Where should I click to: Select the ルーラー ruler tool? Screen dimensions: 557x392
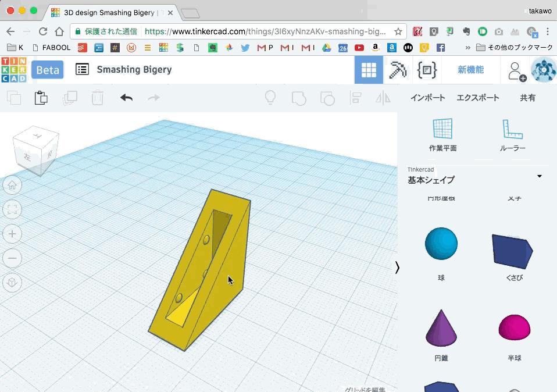[513, 135]
